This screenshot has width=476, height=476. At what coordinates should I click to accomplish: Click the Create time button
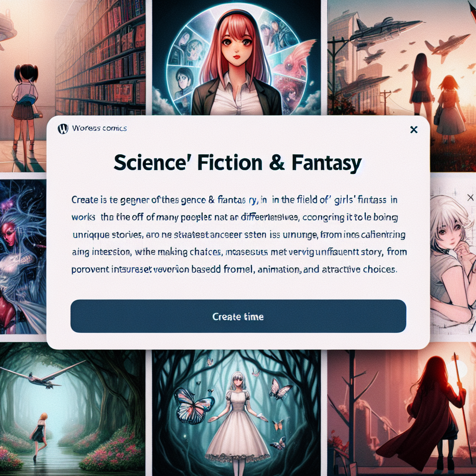(238, 316)
